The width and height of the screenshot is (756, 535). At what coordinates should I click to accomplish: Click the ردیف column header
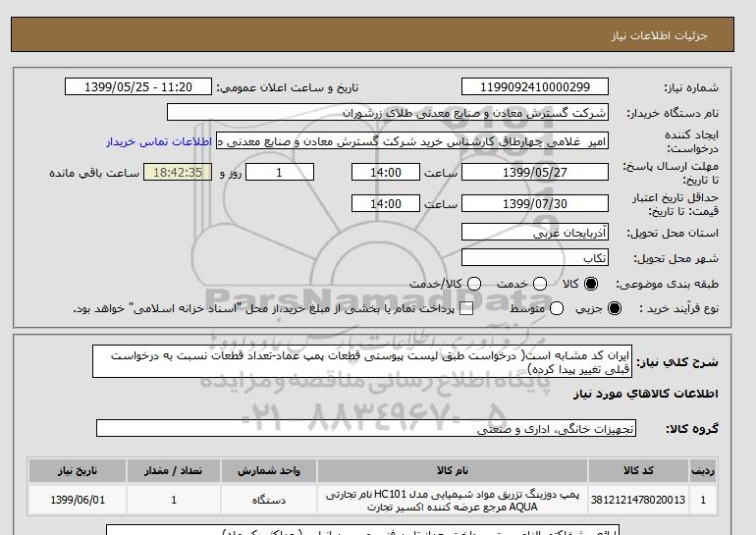[x=703, y=470]
